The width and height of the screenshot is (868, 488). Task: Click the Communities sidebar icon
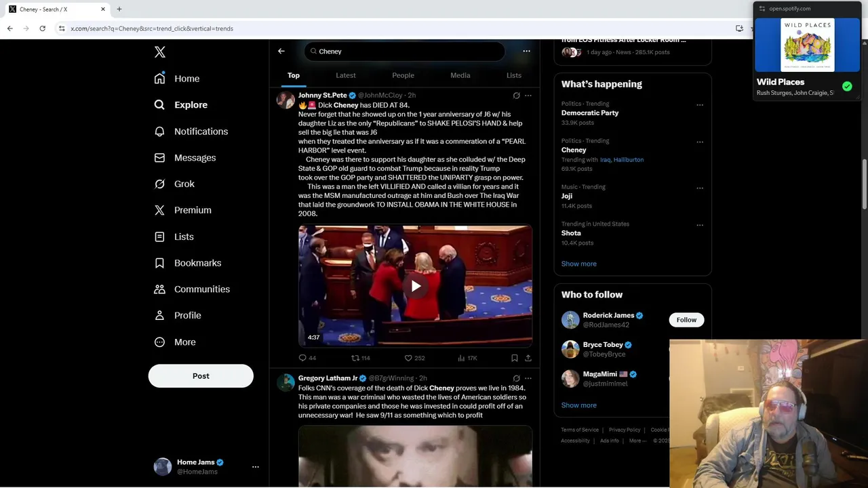pos(159,289)
